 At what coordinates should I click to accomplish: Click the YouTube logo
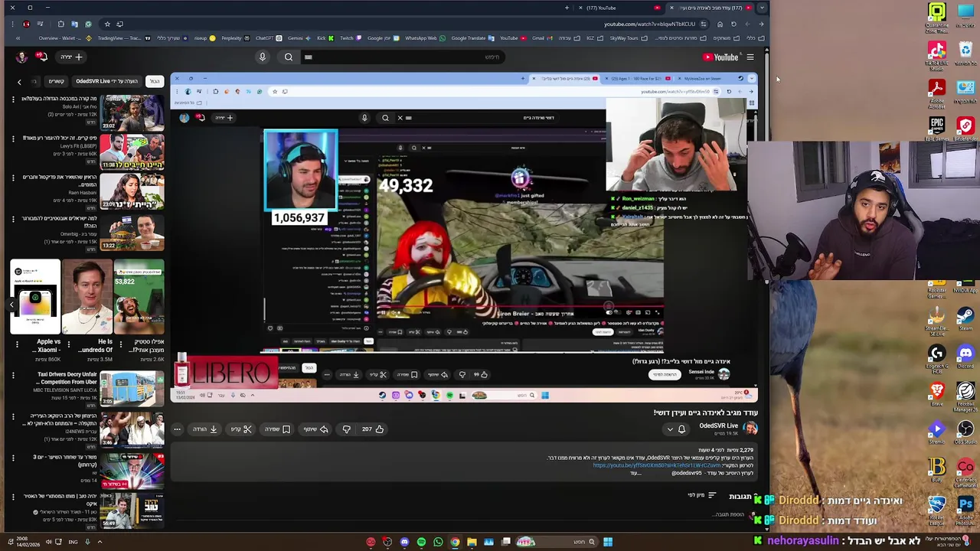point(720,57)
